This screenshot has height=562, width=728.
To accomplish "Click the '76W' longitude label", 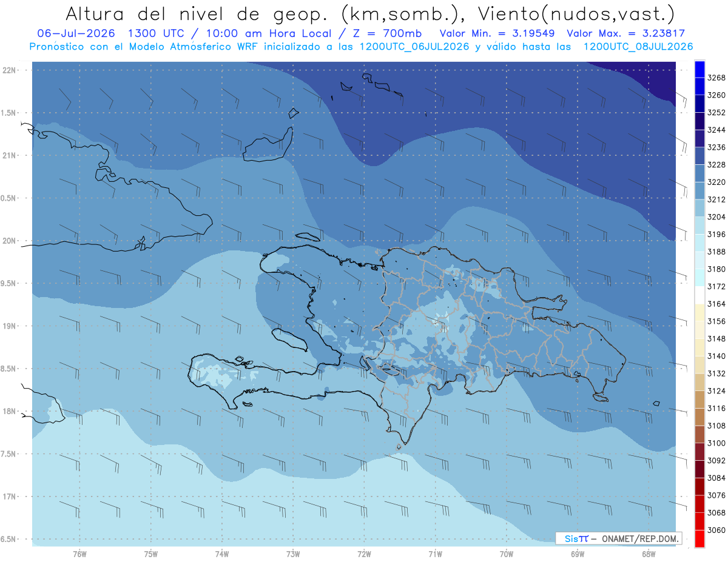I will point(79,554).
